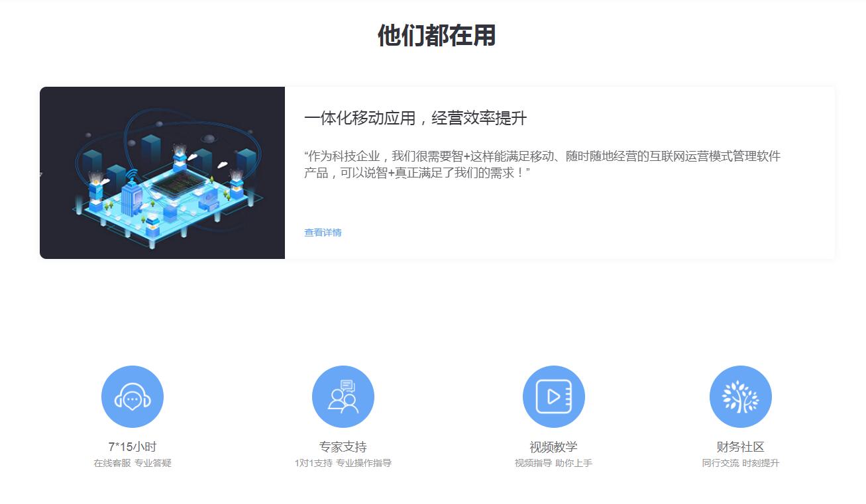Click the 7*15小时 label
The height and width of the screenshot is (504, 866).
coord(133,447)
